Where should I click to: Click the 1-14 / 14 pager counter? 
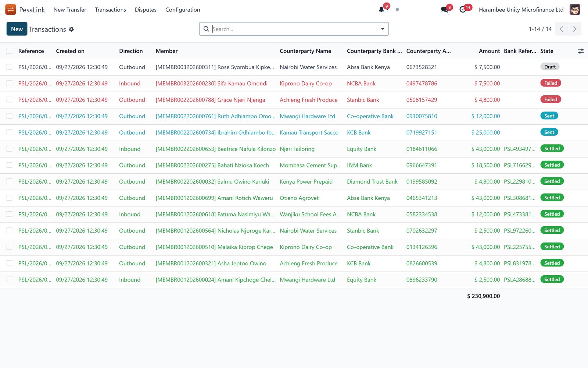[x=540, y=29]
